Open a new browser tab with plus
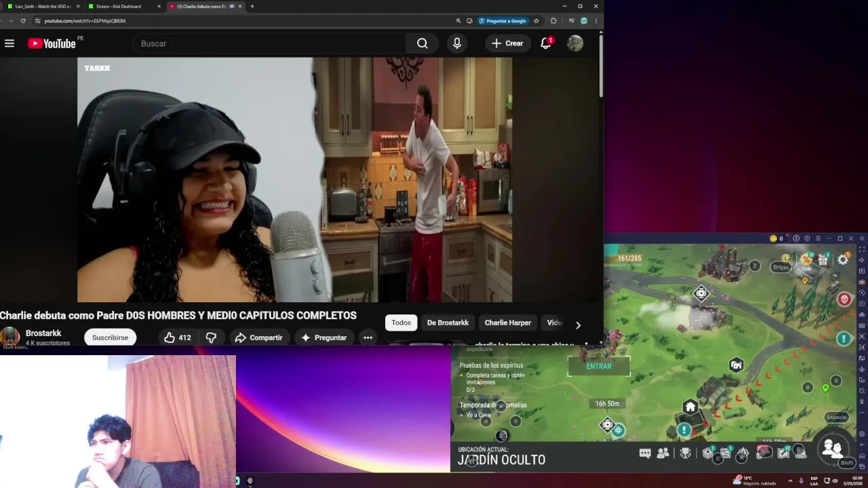The image size is (868, 488). [x=252, y=6]
